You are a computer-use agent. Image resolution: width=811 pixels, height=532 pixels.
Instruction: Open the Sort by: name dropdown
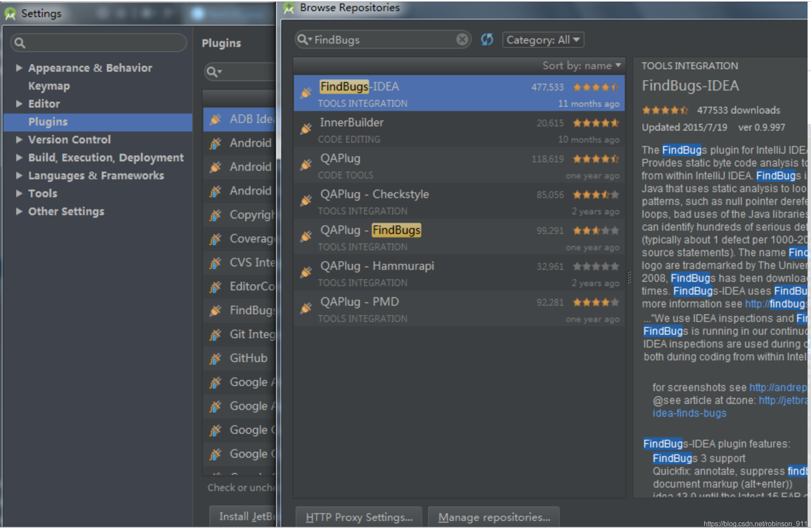581,66
